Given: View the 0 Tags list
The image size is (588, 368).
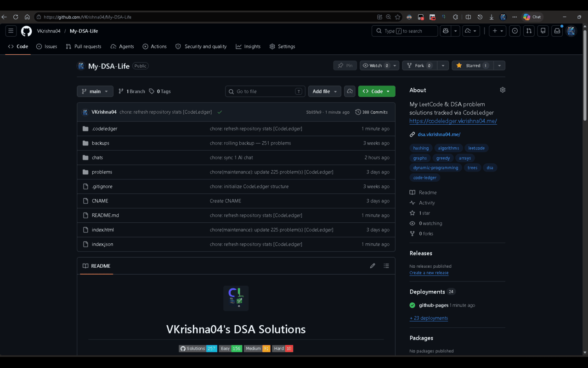Looking at the screenshot, I should 160,91.
